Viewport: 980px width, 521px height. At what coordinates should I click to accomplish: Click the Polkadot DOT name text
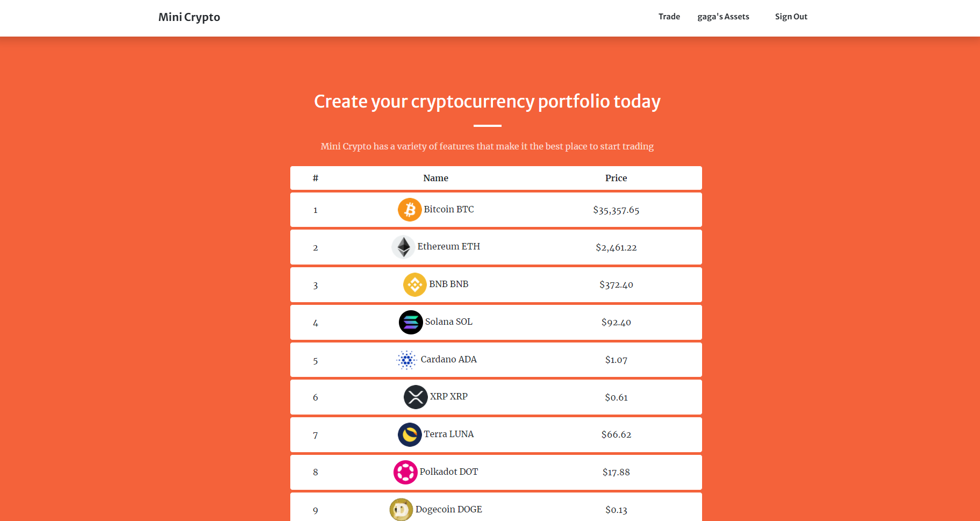pyautogui.click(x=449, y=472)
